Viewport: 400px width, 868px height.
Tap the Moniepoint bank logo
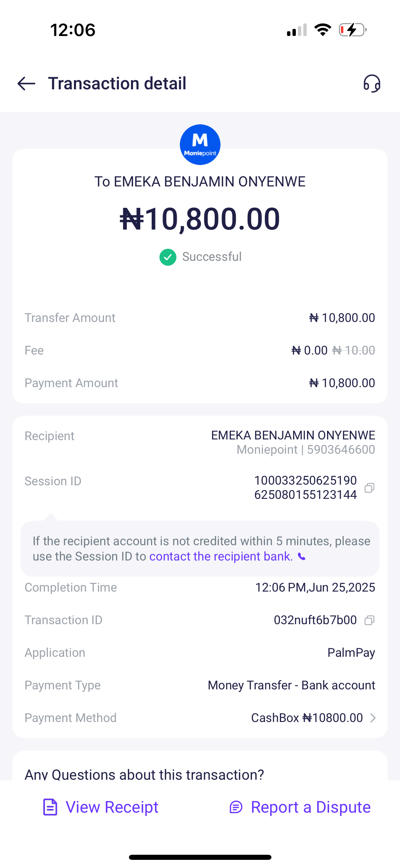click(x=200, y=145)
